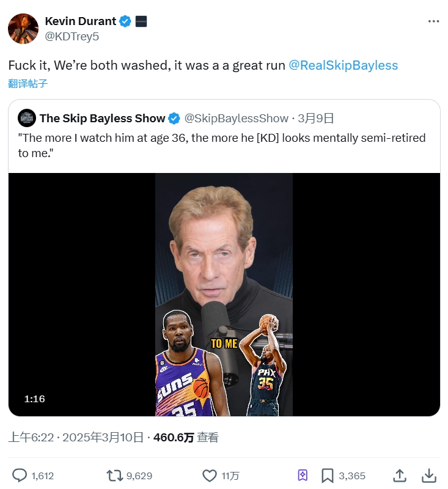
Task: Click the purple sparkle bookmark-folder icon
Action: pyautogui.click(x=302, y=476)
